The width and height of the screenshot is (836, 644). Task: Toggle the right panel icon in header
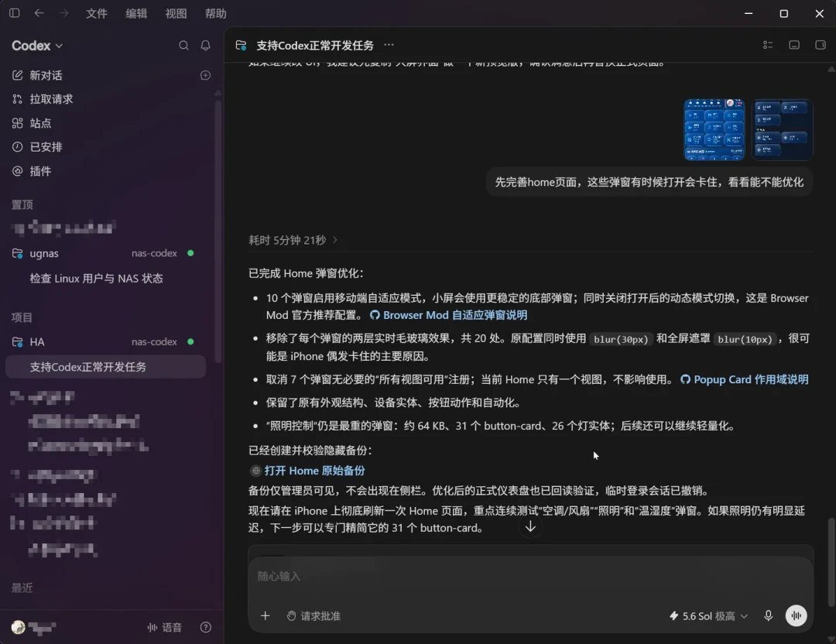coord(820,46)
